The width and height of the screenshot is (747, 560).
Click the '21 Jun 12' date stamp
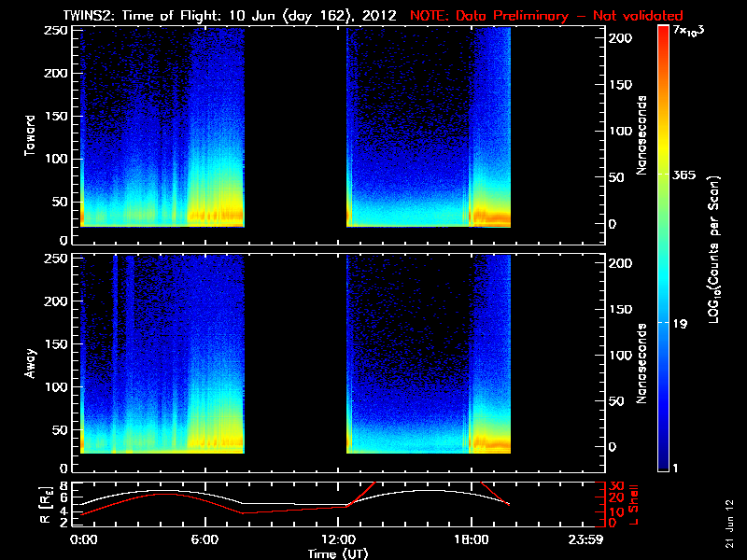(729, 523)
